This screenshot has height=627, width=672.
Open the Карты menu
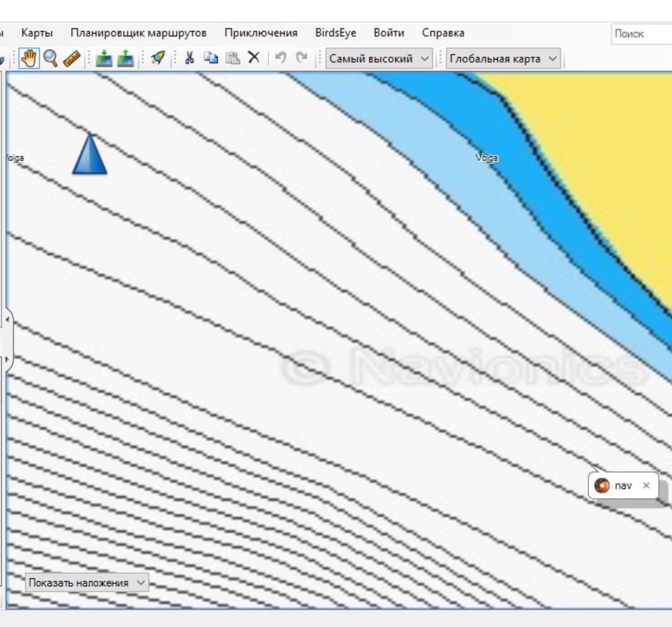click(37, 33)
